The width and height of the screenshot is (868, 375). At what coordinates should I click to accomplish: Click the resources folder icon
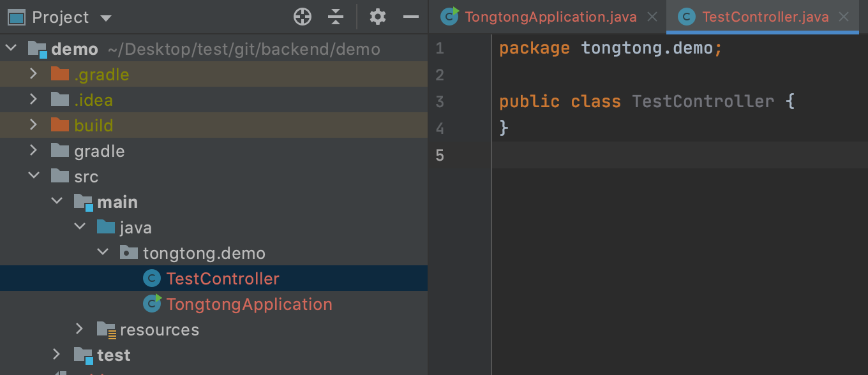coord(106,330)
